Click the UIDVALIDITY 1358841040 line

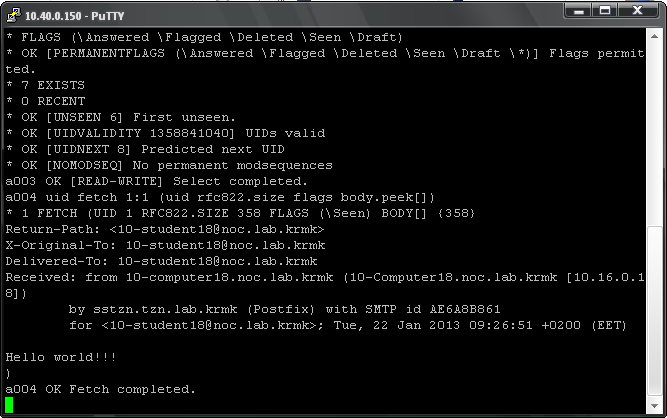(165, 133)
